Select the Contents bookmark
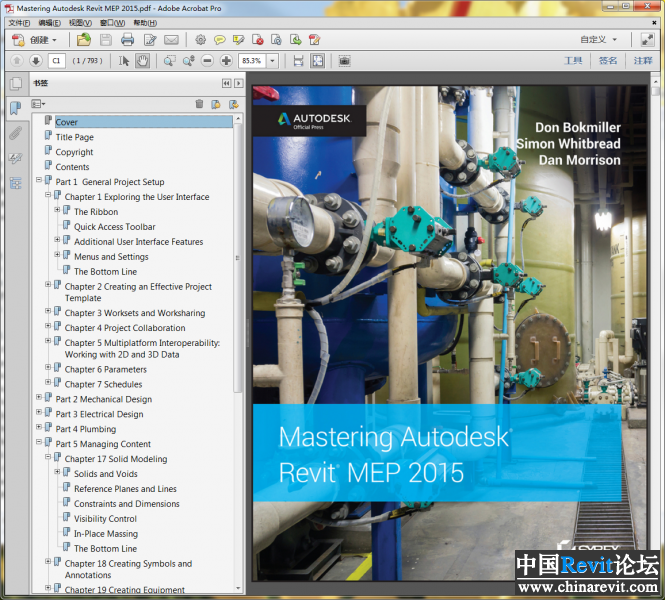Viewport: 665px width, 600px height. [x=72, y=167]
